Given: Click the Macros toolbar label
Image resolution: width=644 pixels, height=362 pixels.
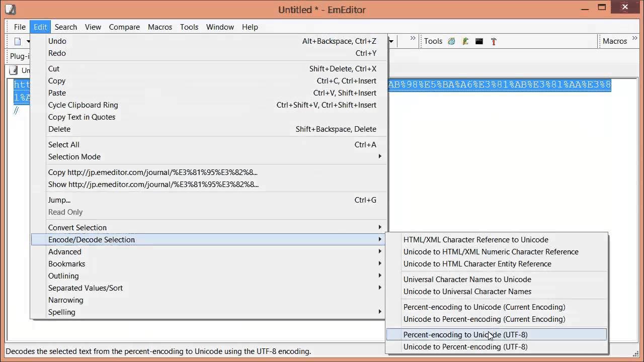Looking at the screenshot, I should [614, 41].
